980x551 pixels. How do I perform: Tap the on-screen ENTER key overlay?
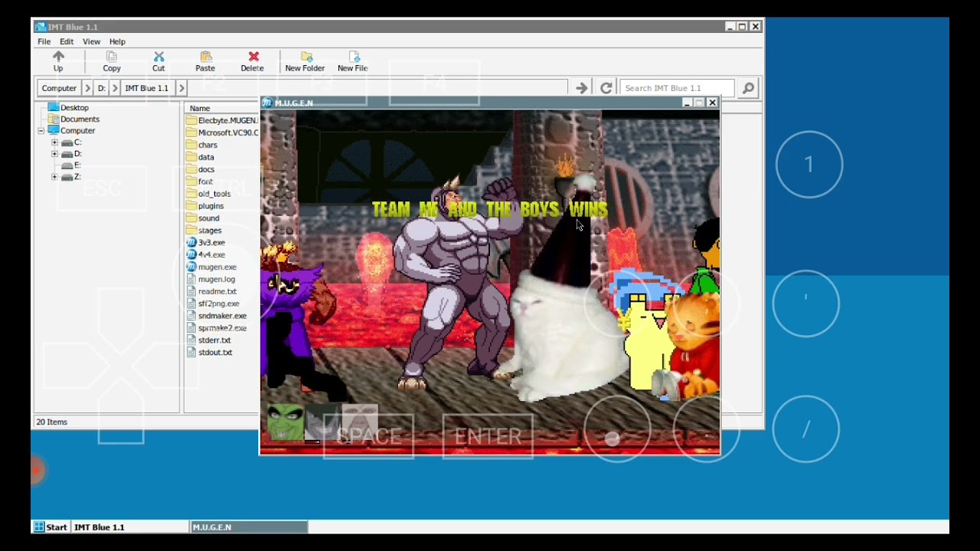(488, 436)
